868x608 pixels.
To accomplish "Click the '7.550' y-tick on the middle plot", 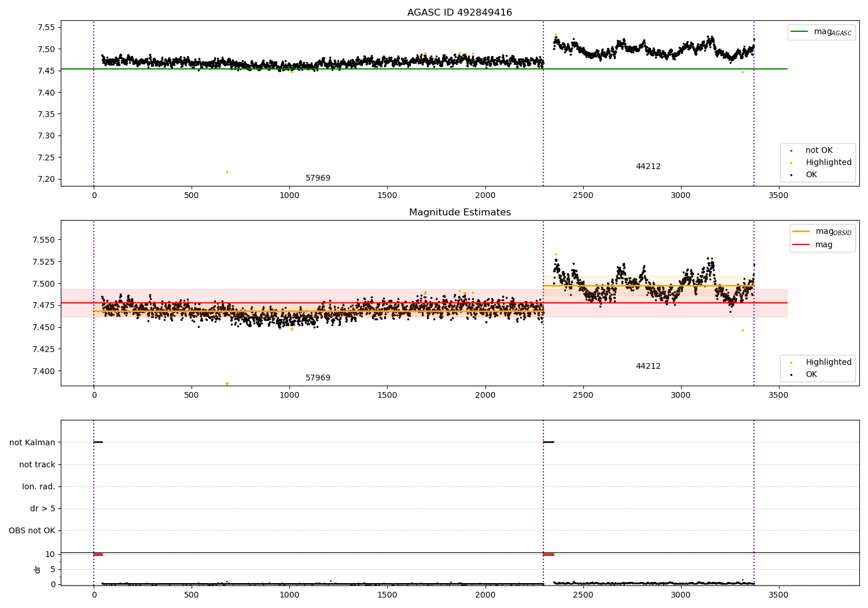I will 44,240.
